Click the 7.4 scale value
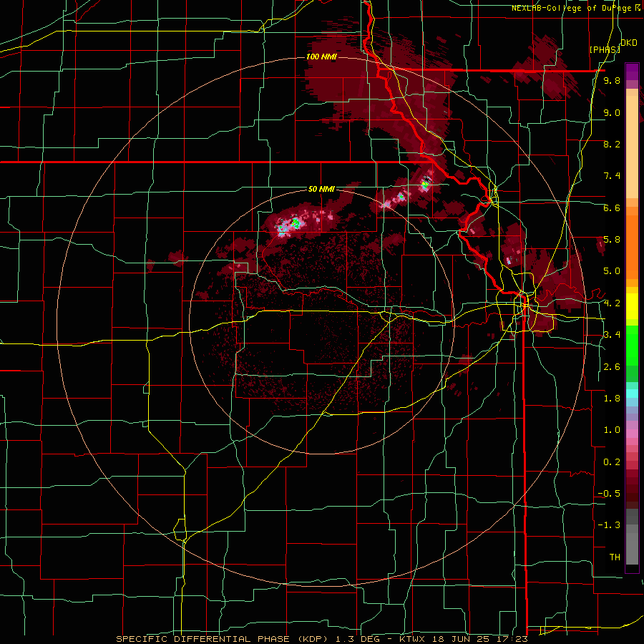 (612, 176)
